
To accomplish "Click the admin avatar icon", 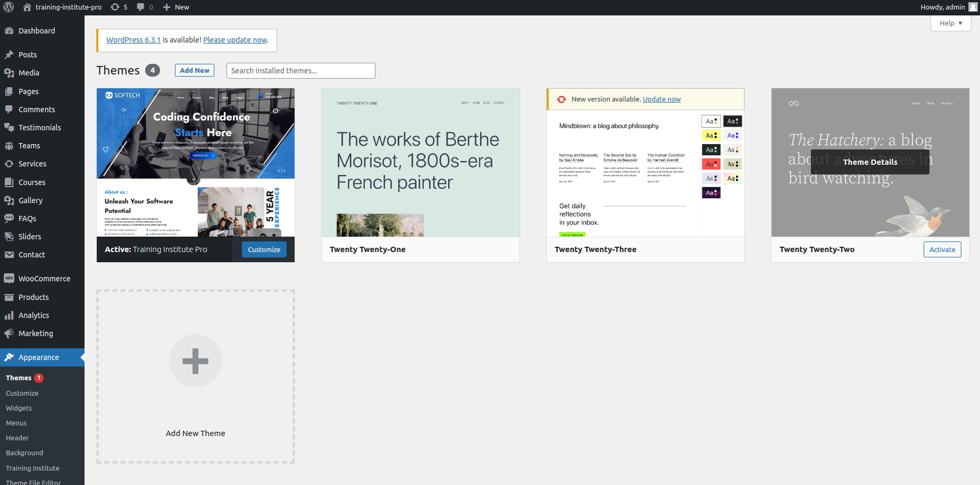I will tap(973, 7).
